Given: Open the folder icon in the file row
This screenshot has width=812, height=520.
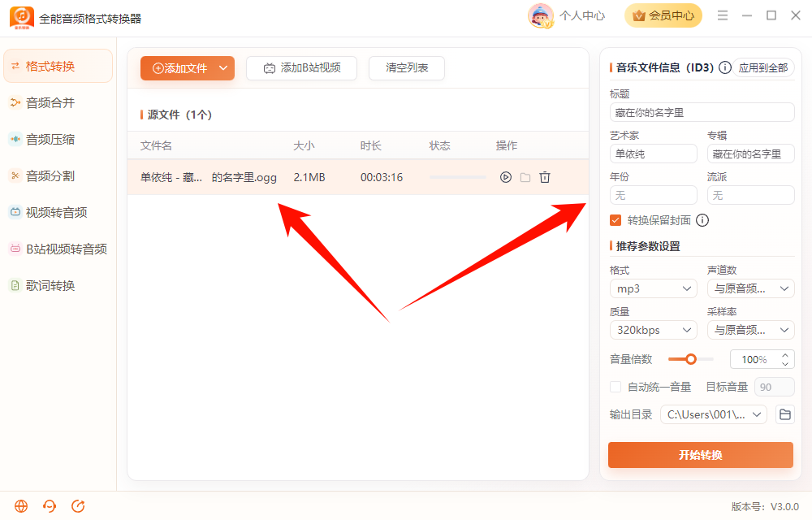Looking at the screenshot, I should (x=525, y=177).
